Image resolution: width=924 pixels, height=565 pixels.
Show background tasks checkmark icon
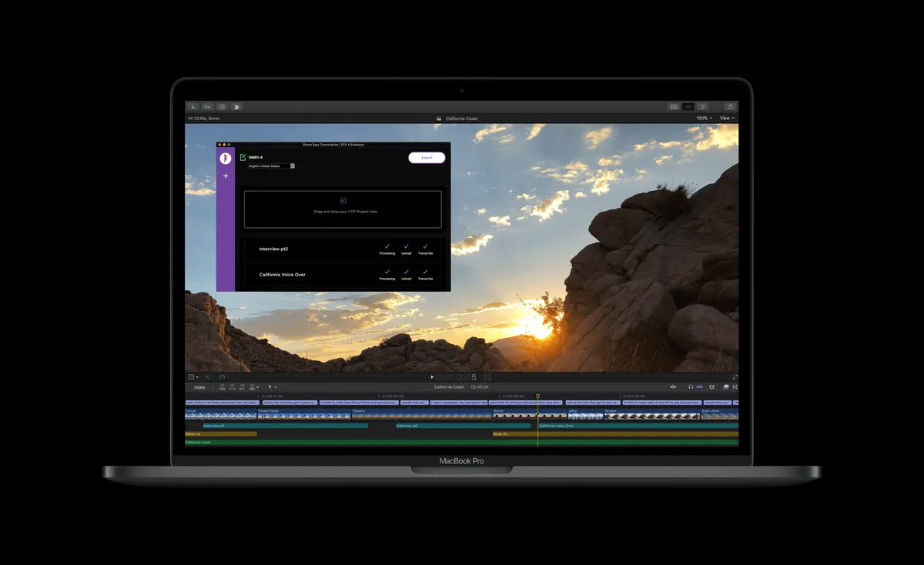[222, 107]
